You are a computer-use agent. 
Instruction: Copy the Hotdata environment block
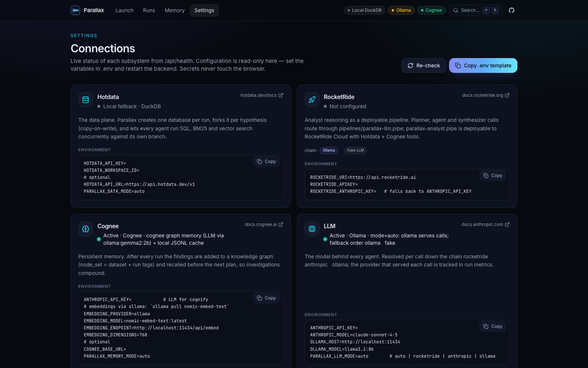pyautogui.click(x=266, y=162)
